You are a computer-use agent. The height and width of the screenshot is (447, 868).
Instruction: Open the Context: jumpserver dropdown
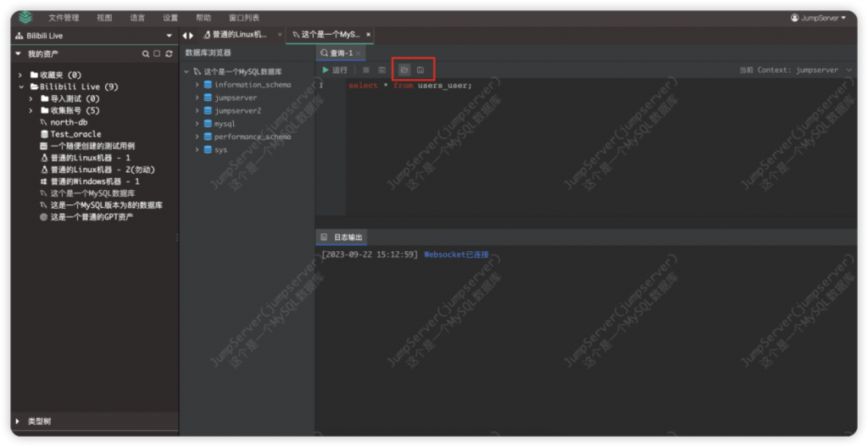(796, 70)
